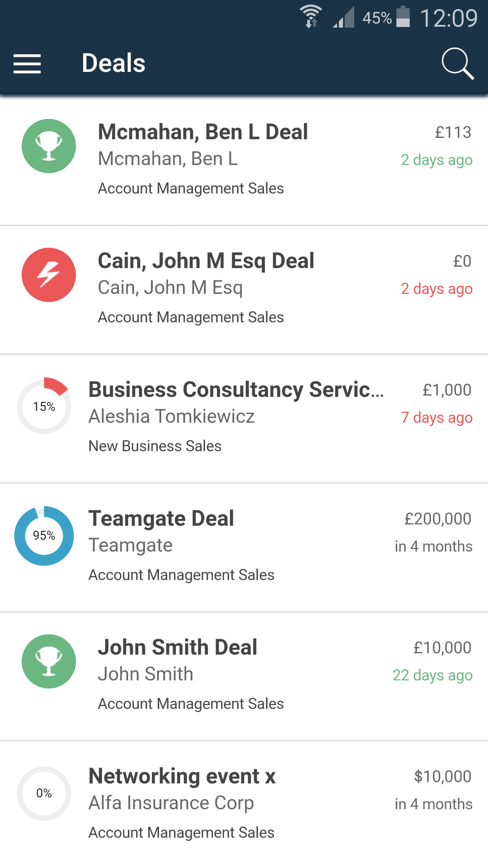This screenshot has width=488, height=868.
Task: Click the green trophy icon for Mcmahan deal
Action: point(49,146)
